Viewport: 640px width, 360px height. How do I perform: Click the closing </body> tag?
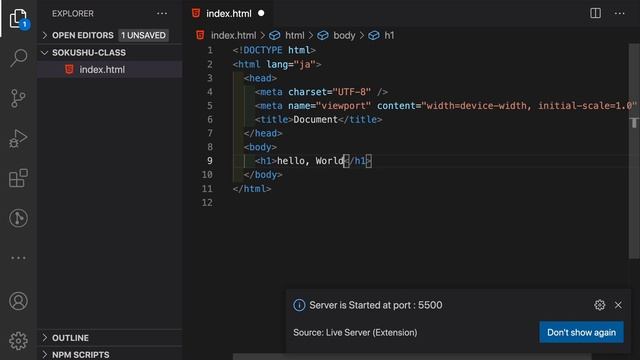[263, 175]
